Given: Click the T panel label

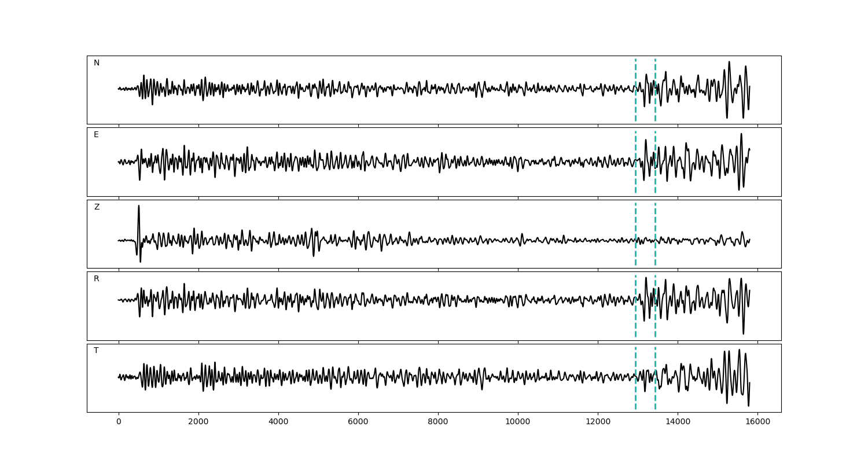Looking at the screenshot, I should click(x=96, y=351).
